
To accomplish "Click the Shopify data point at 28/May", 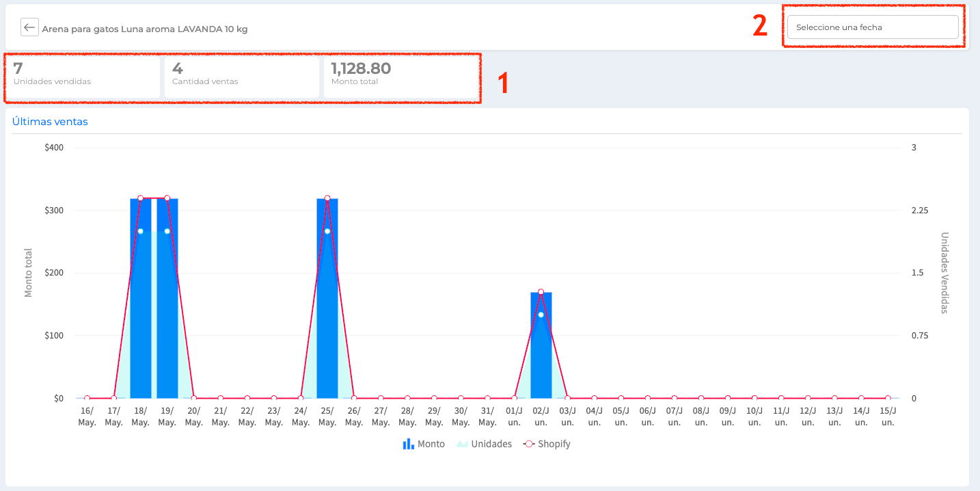I will click(407, 398).
